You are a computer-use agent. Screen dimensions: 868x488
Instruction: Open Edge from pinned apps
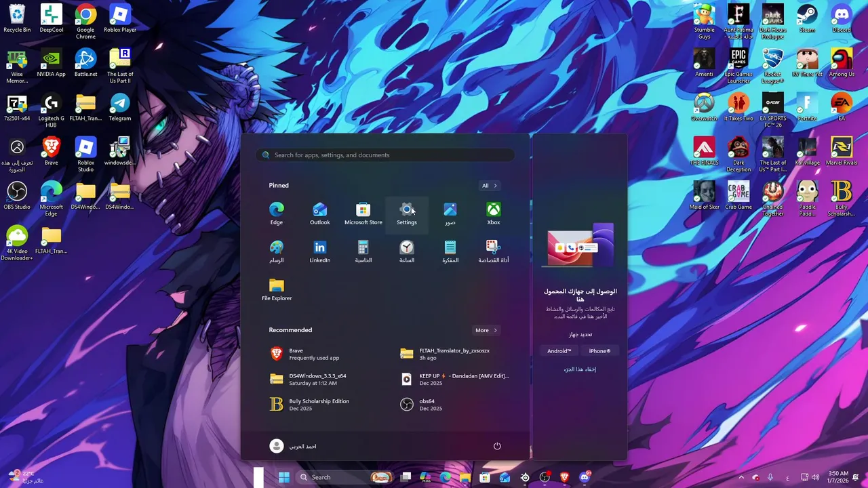coord(277,213)
